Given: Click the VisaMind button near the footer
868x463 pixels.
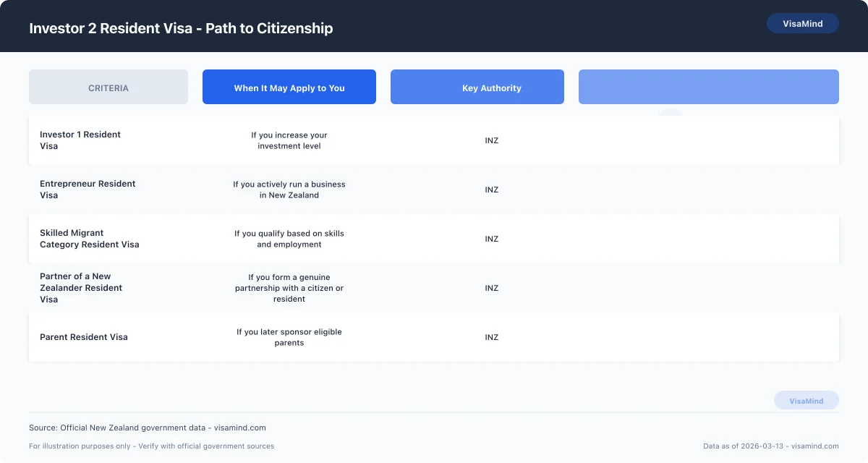Looking at the screenshot, I should click(807, 400).
